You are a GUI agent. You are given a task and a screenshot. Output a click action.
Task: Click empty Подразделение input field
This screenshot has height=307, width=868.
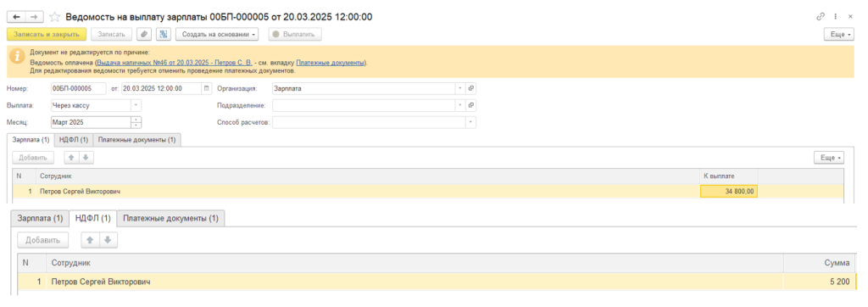pyautogui.click(x=364, y=105)
